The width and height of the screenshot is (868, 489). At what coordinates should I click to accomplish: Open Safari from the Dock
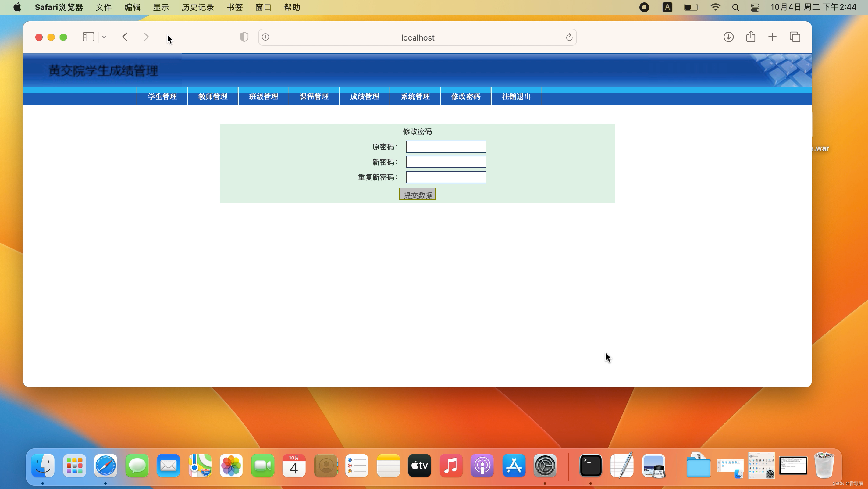[x=106, y=466]
